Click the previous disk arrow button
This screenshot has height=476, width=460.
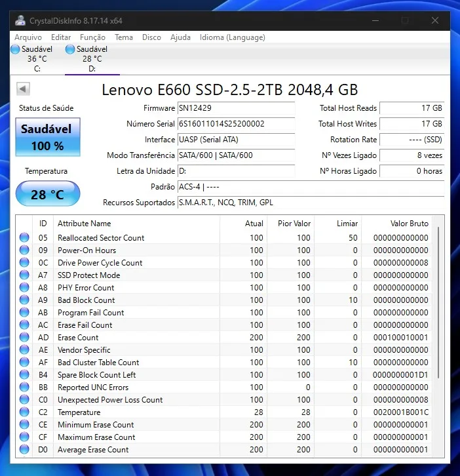click(x=23, y=89)
